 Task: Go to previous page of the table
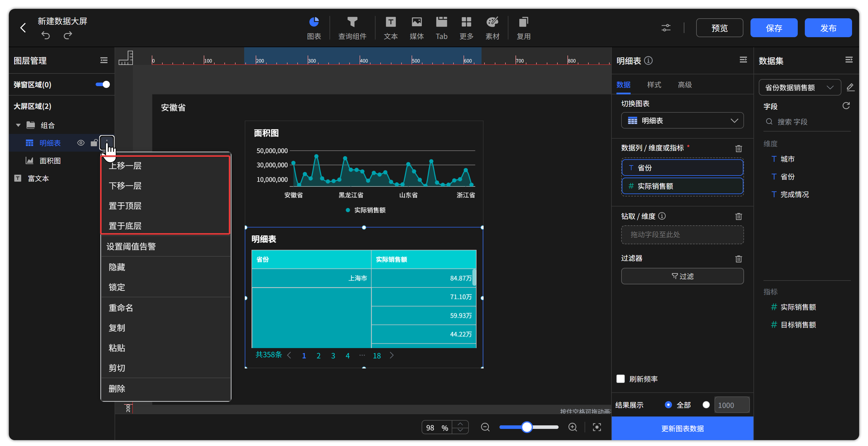(289, 355)
